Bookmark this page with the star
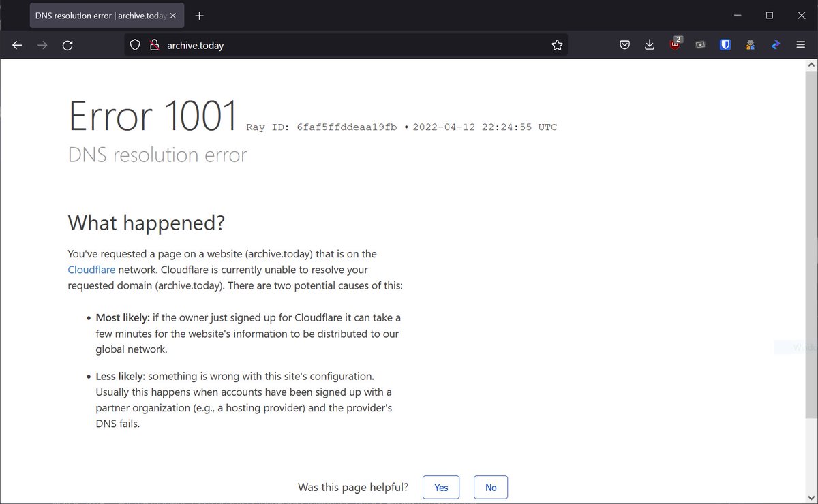Viewport: 818px width, 504px height. pos(557,45)
